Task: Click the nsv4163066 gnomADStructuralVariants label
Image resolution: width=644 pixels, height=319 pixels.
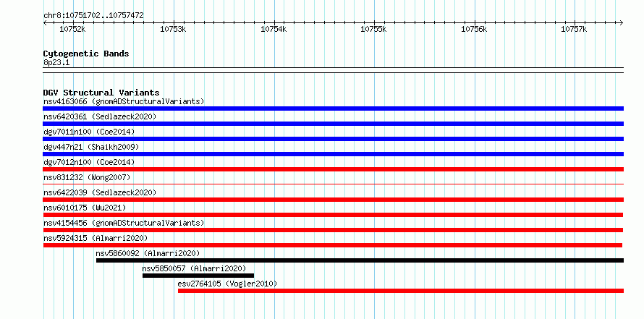Action: coord(124,101)
